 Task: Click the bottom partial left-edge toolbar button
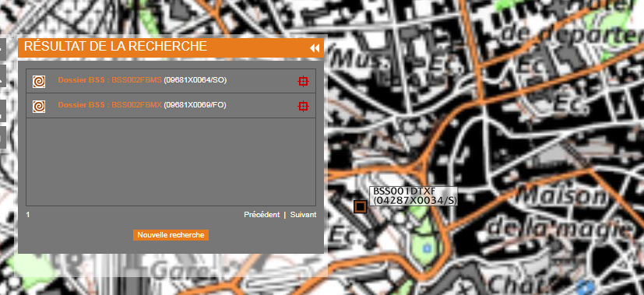[x=2, y=138]
